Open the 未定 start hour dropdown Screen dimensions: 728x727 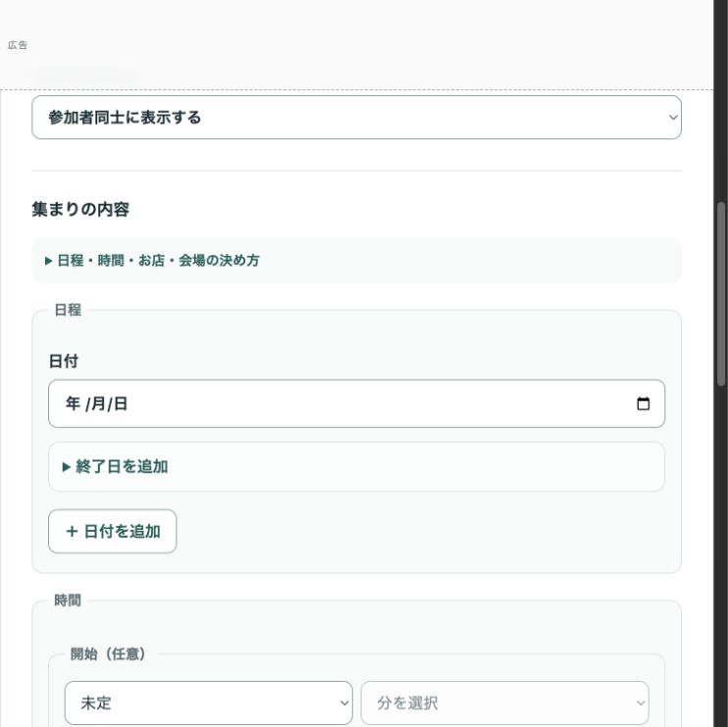click(208, 702)
